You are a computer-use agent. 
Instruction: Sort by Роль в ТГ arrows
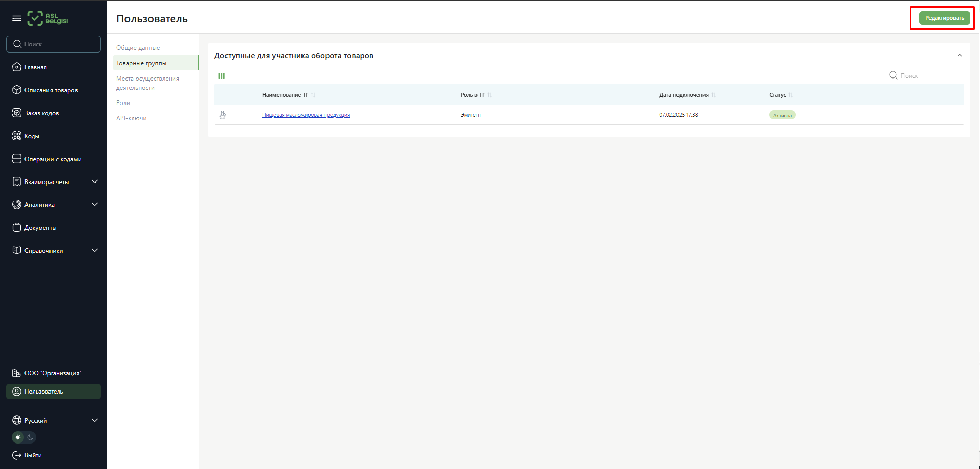[x=490, y=95]
